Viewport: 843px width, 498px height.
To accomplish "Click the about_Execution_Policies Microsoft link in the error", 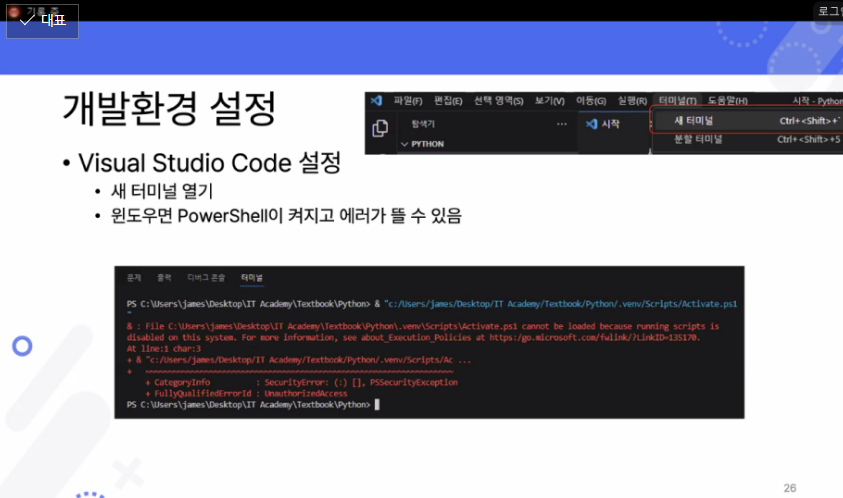I will (594, 338).
